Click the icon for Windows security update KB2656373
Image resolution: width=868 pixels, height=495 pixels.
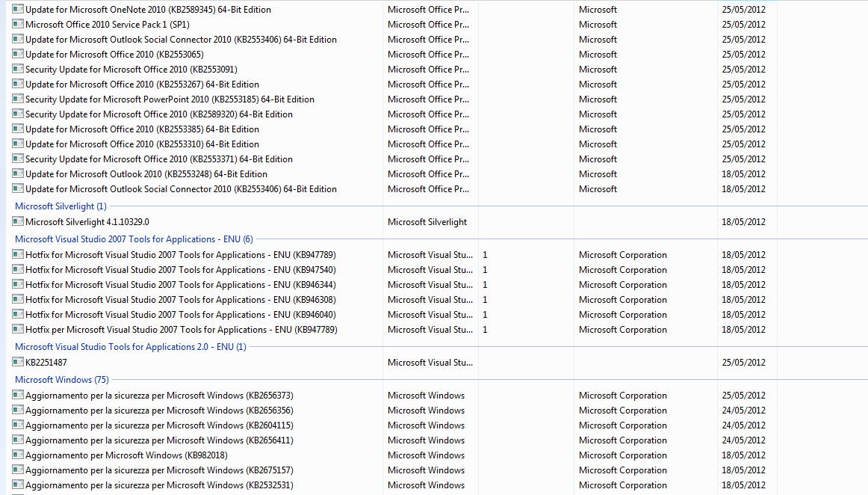[18, 395]
